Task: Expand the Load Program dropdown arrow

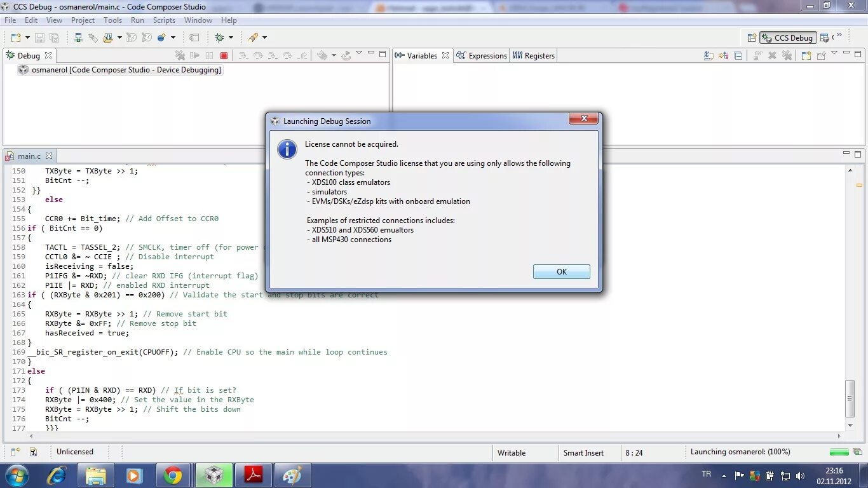Action: [119, 37]
